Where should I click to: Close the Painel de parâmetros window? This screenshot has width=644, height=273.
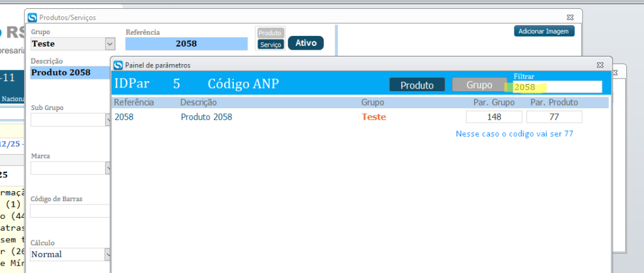coord(600,65)
